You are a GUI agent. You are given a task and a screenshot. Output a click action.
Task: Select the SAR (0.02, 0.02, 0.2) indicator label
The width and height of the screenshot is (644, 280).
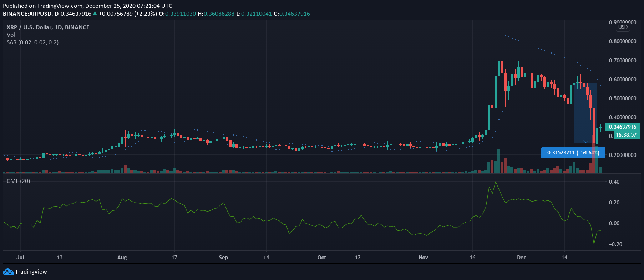pyautogui.click(x=32, y=42)
